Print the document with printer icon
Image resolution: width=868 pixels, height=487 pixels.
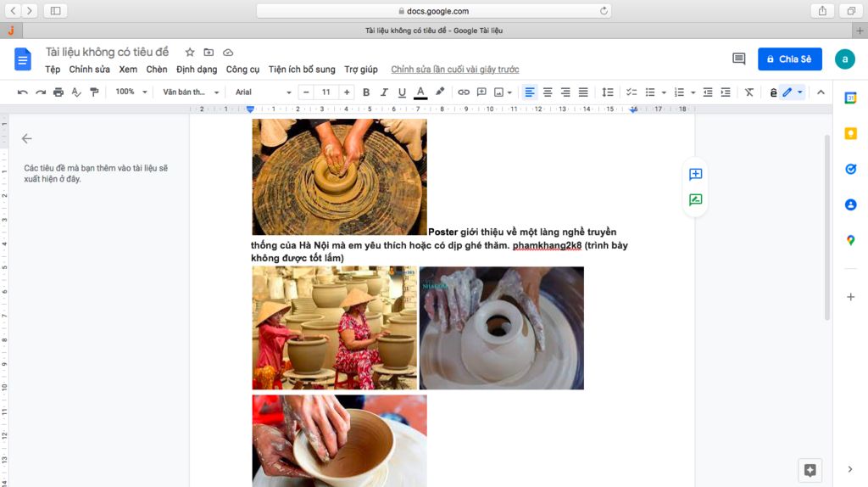click(x=58, y=92)
